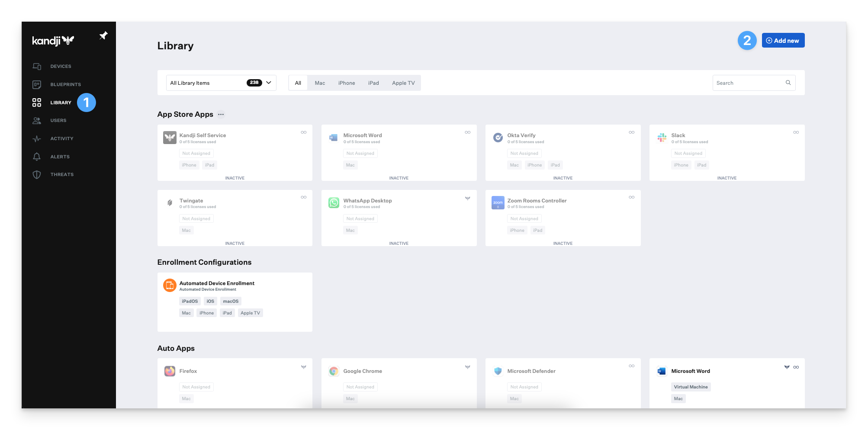Image resolution: width=868 pixels, height=430 pixels.
Task: Click the Virtual Machine tag on Microsoft Word
Action: point(691,387)
